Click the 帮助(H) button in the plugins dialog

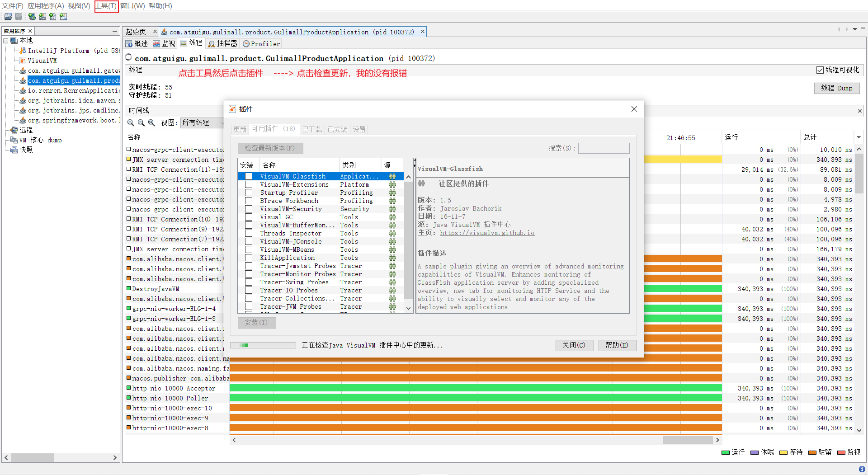tap(617, 345)
